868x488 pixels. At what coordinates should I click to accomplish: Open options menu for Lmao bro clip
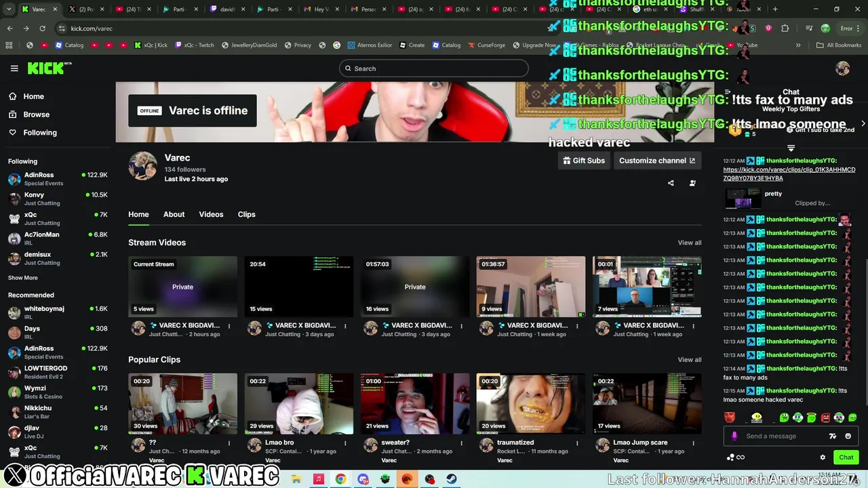click(345, 443)
